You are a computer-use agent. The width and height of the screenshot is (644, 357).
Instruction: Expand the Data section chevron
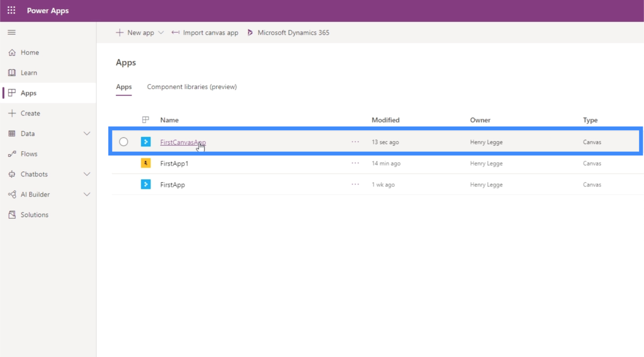(87, 134)
